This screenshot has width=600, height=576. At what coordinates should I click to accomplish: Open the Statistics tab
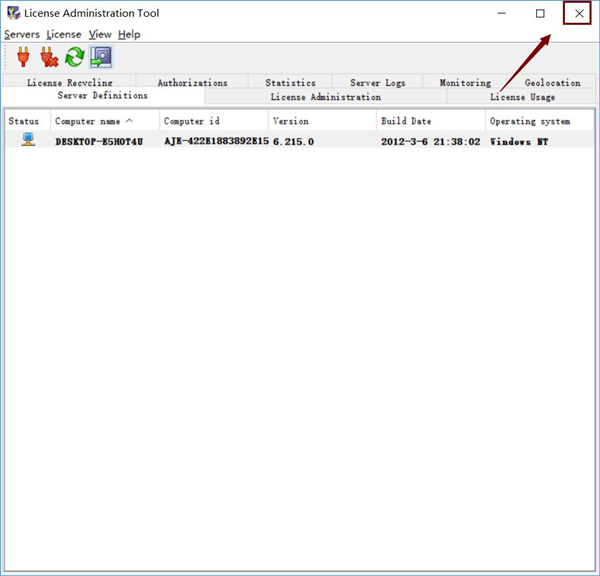pyautogui.click(x=290, y=82)
